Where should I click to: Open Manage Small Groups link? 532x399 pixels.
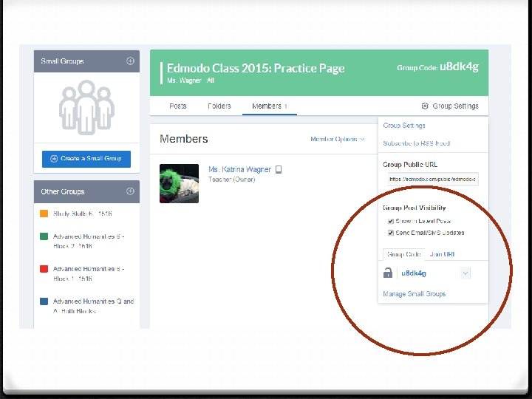(414, 294)
